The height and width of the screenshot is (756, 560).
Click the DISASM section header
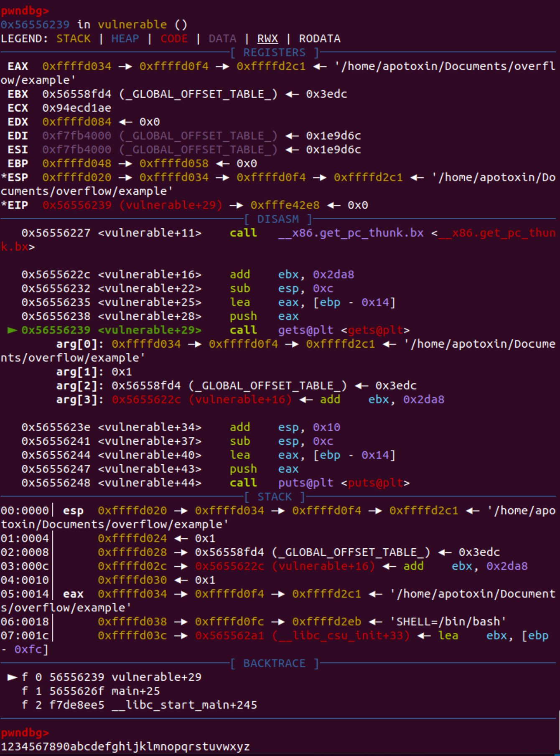278,219
